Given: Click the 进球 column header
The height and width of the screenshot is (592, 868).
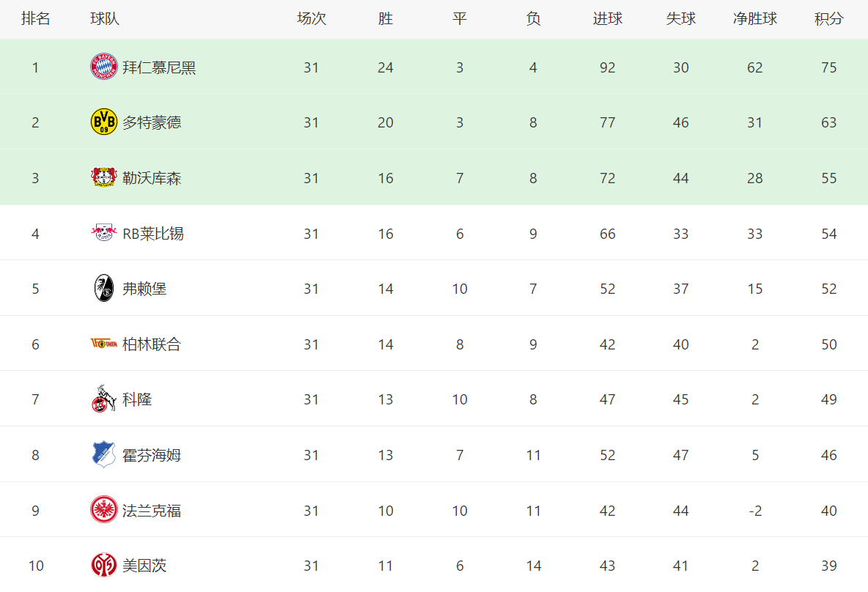Looking at the screenshot, I should [x=607, y=19].
